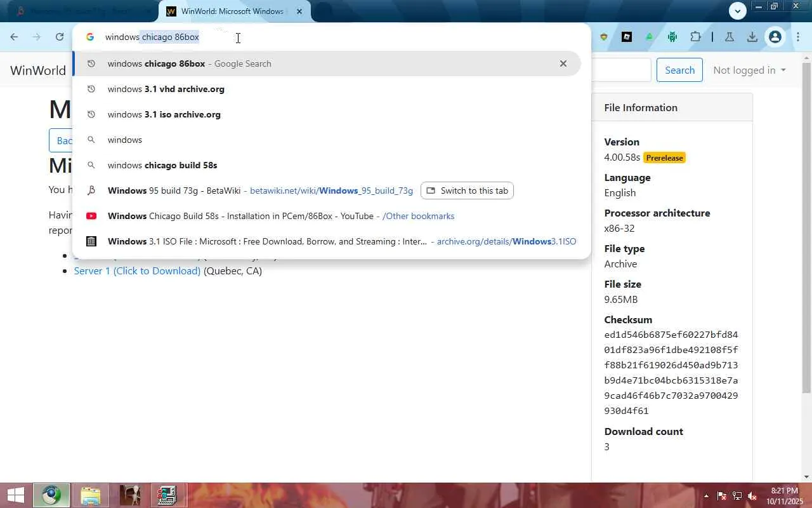The image size is (812, 508).
Task: Open the 86Box computer icon in taskbar
Action: coord(167,495)
